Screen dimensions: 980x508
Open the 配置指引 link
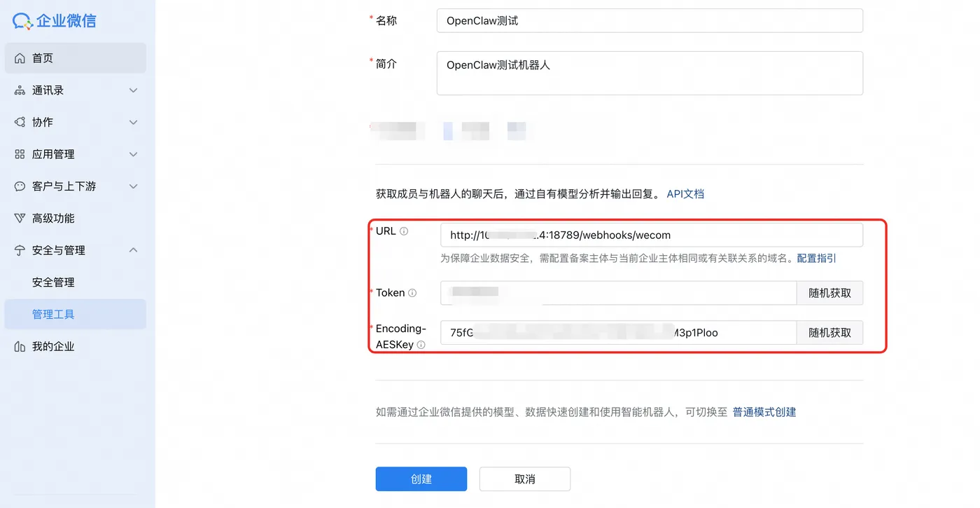tap(816, 259)
